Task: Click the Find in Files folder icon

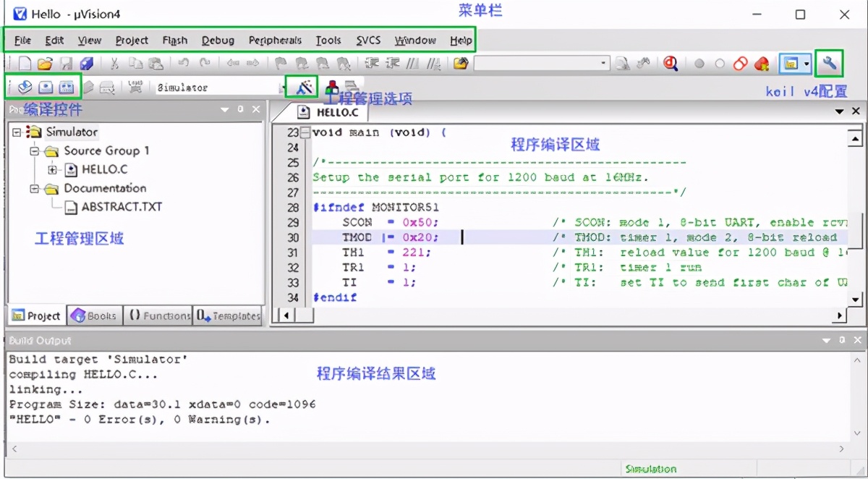Action: point(461,64)
